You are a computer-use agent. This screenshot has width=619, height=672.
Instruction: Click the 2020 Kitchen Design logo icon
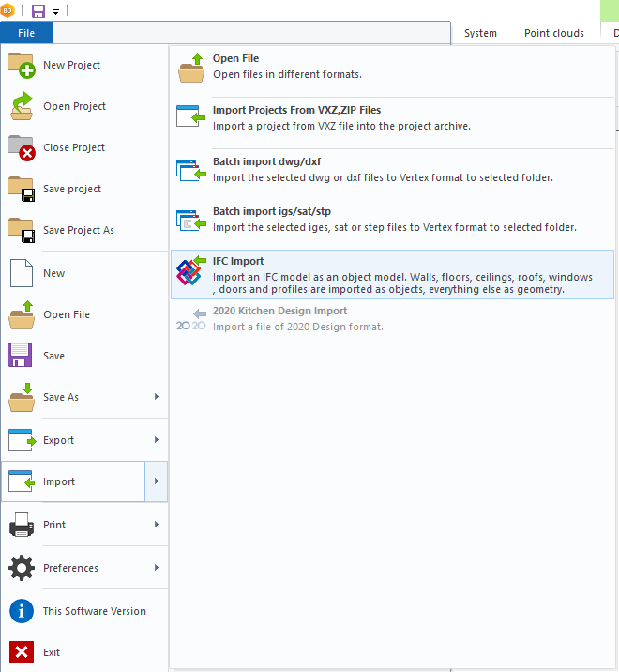[x=191, y=320]
